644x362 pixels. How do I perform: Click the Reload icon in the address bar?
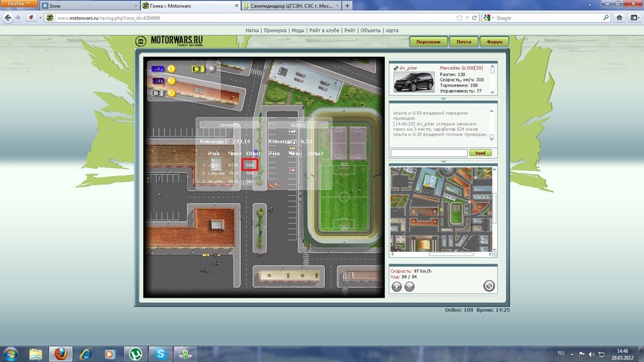[474, 17]
